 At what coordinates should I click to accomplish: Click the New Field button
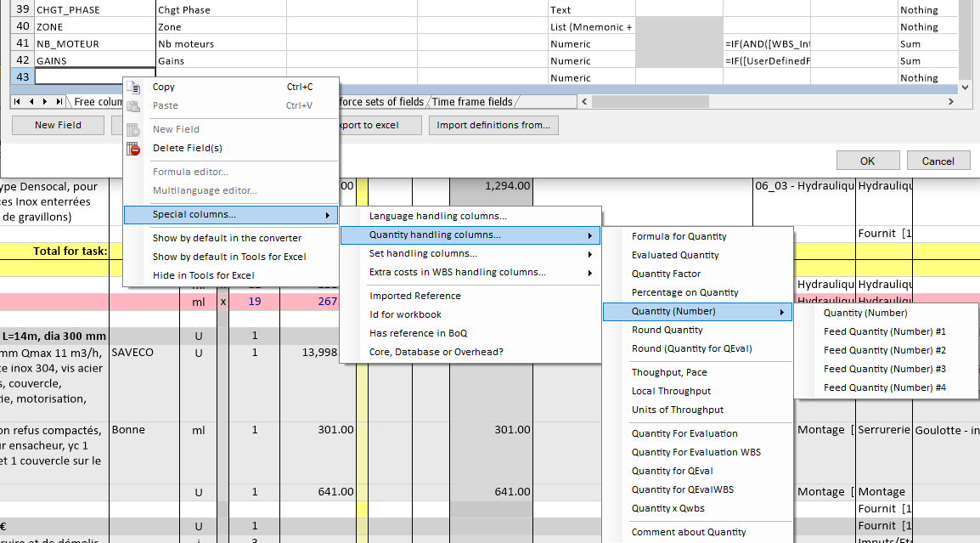58,125
